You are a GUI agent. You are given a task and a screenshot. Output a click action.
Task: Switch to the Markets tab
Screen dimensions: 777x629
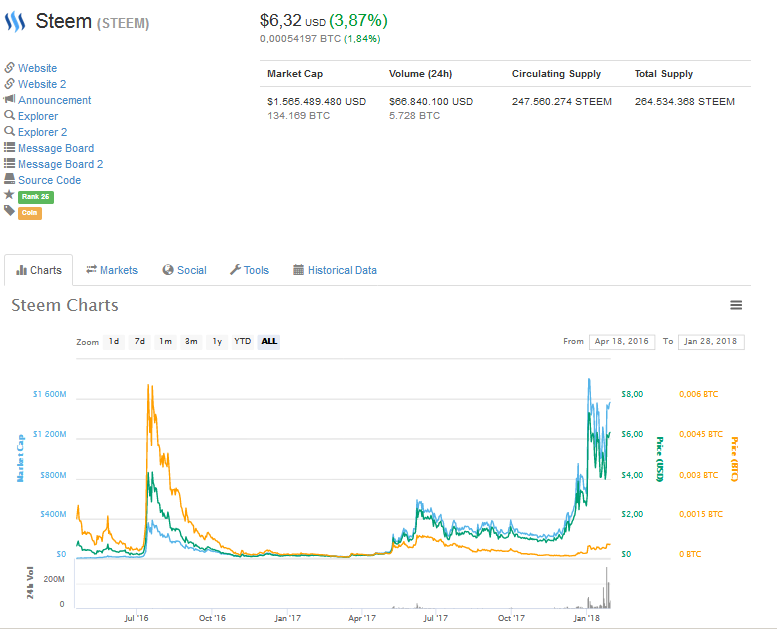tap(112, 270)
